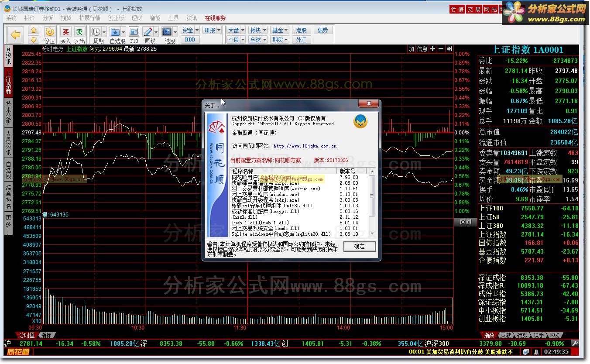Open the 期货 toolbar dropdown
This screenshot has height=364, width=590.
(x=280, y=40)
